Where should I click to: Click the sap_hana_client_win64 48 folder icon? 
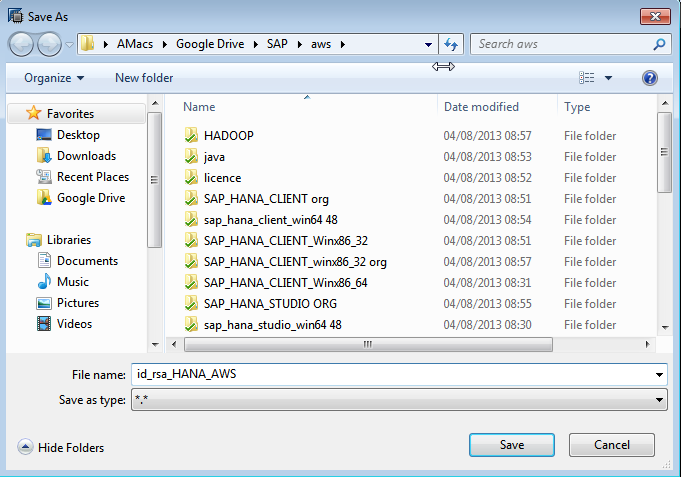point(191,219)
